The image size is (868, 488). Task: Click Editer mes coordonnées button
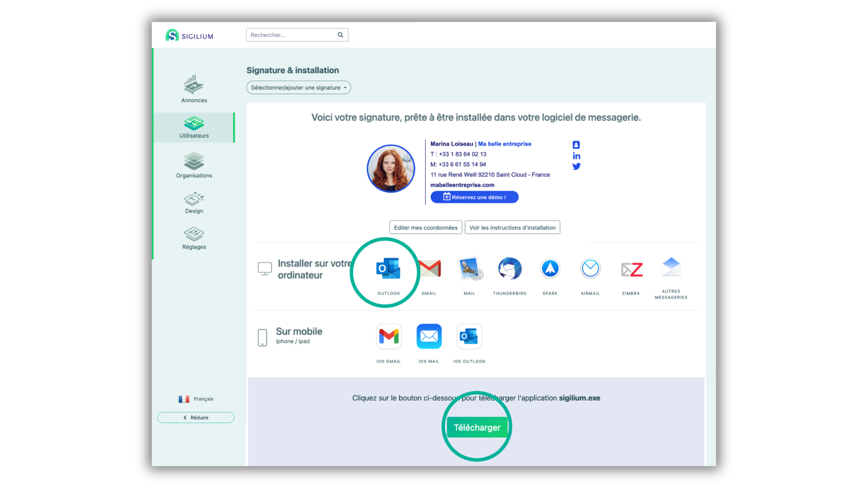pyautogui.click(x=425, y=228)
